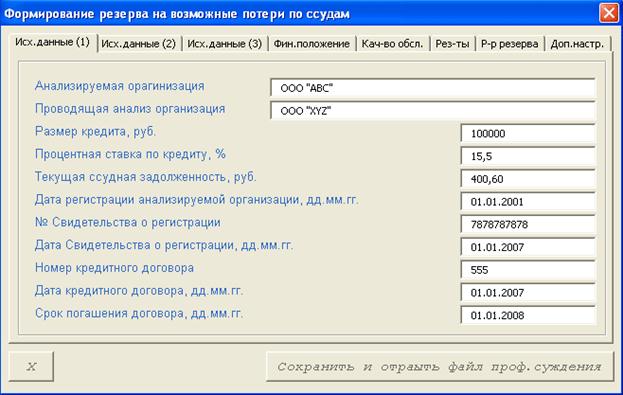The height and width of the screenshot is (395, 623).
Task: Close the dialog with the red title-bar X
Action: 609,13
